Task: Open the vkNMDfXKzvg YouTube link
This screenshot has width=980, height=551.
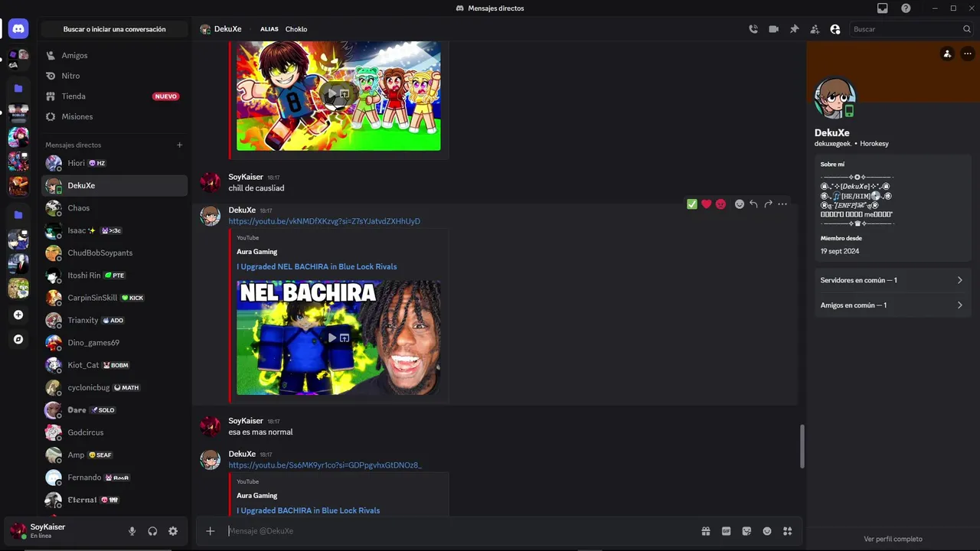Action: pos(324,221)
